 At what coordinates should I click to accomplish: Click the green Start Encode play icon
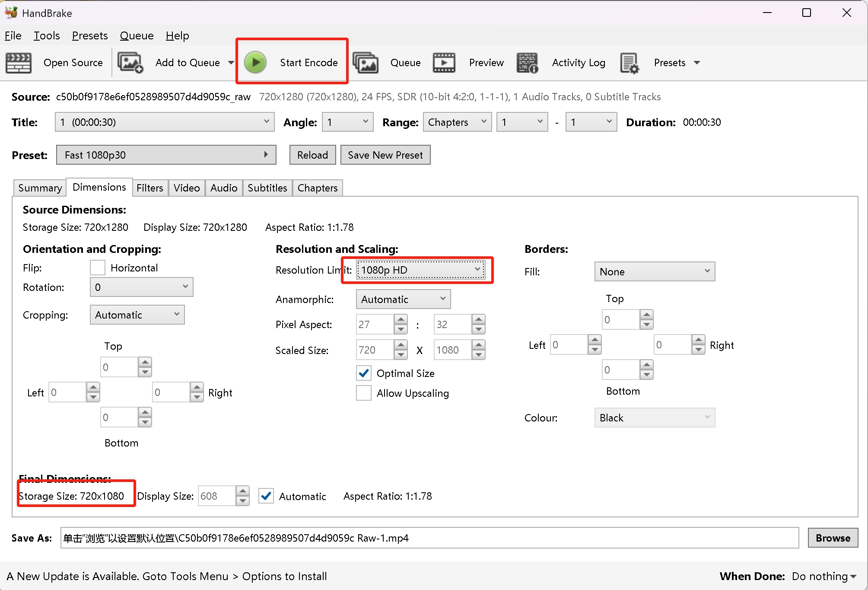pos(255,63)
